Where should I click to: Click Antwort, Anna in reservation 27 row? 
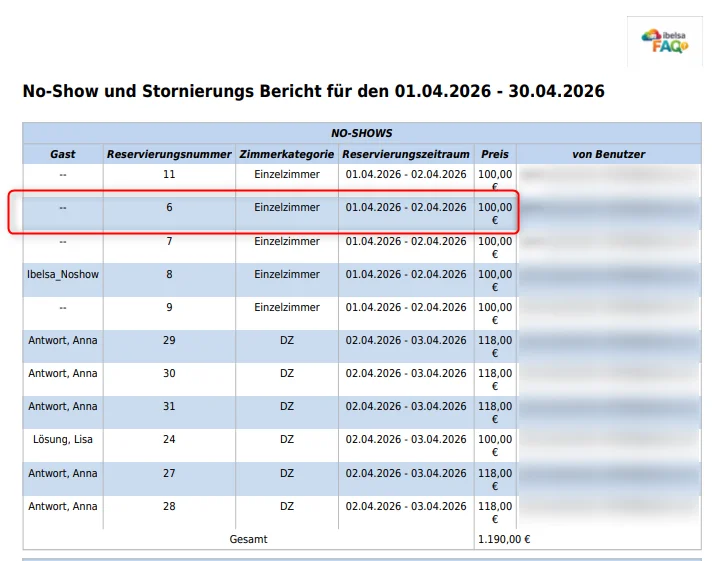pos(63,473)
